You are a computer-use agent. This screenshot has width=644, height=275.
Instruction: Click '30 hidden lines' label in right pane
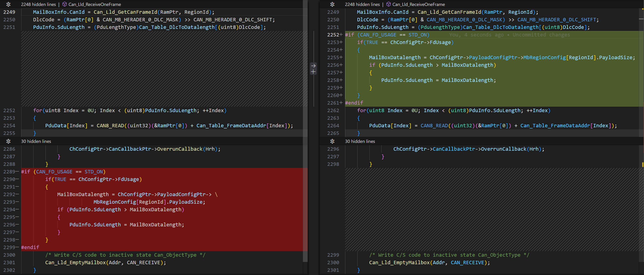(x=360, y=141)
